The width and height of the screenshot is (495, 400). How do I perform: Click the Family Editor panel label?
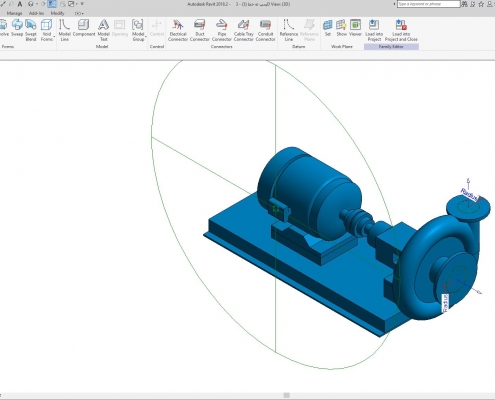[391, 47]
